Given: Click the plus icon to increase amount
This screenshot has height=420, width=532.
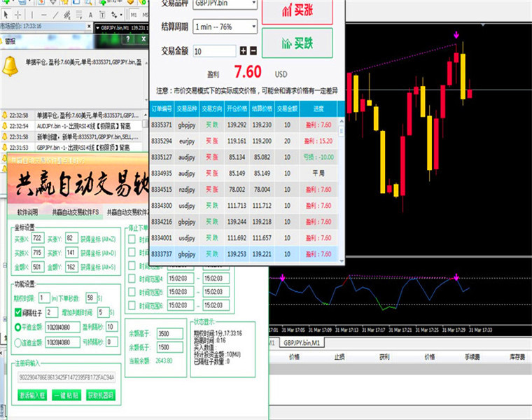Looking at the screenshot, I should tap(244, 51).
